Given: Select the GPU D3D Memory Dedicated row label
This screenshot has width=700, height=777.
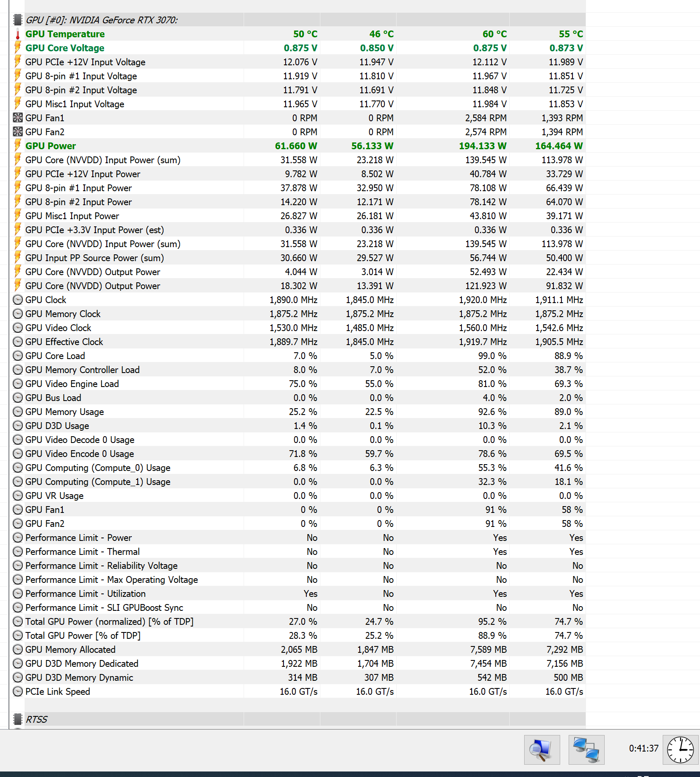Looking at the screenshot, I should coord(82,663).
